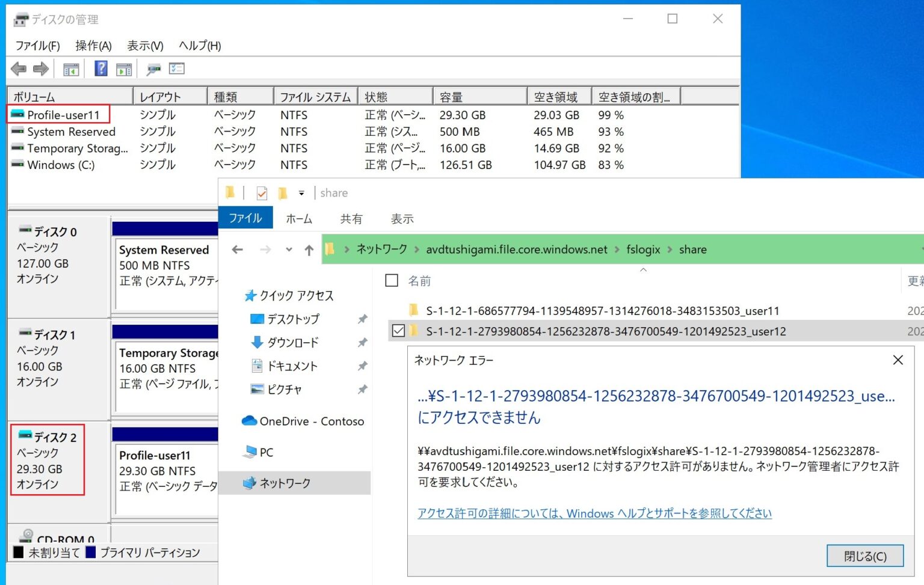Toggle the select-all checkbox beside 名前
924x585 pixels.
click(x=391, y=280)
